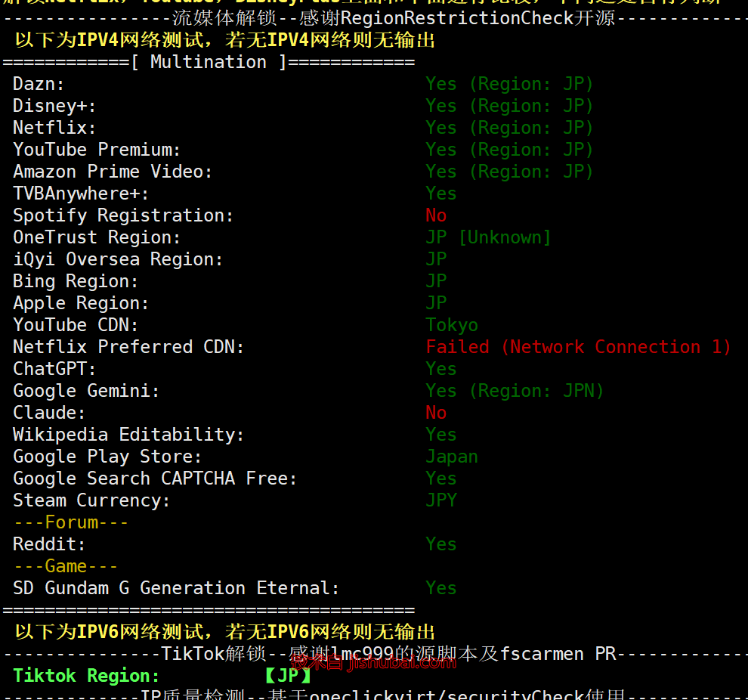Click the 'Spotify Registration:' label
Viewport: 748px width, 700px height.
click(123, 215)
